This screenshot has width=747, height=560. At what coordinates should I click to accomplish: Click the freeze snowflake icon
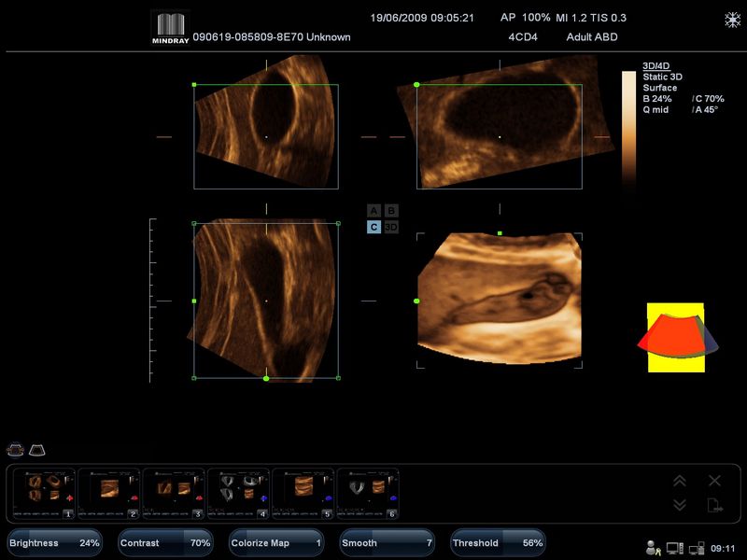pyautogui.click(x=732, y=20)
